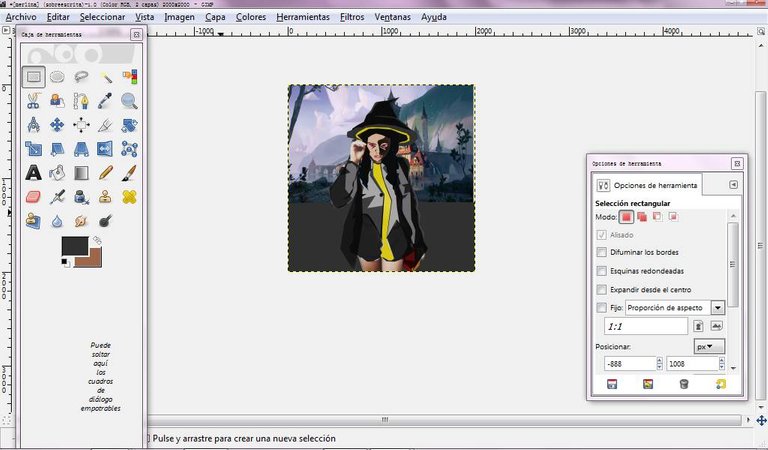Image resolution: width=768 pixels, height=450 pixels.
Task: Open the tool options tab configuration menu
Action: [x=733, y=185]
